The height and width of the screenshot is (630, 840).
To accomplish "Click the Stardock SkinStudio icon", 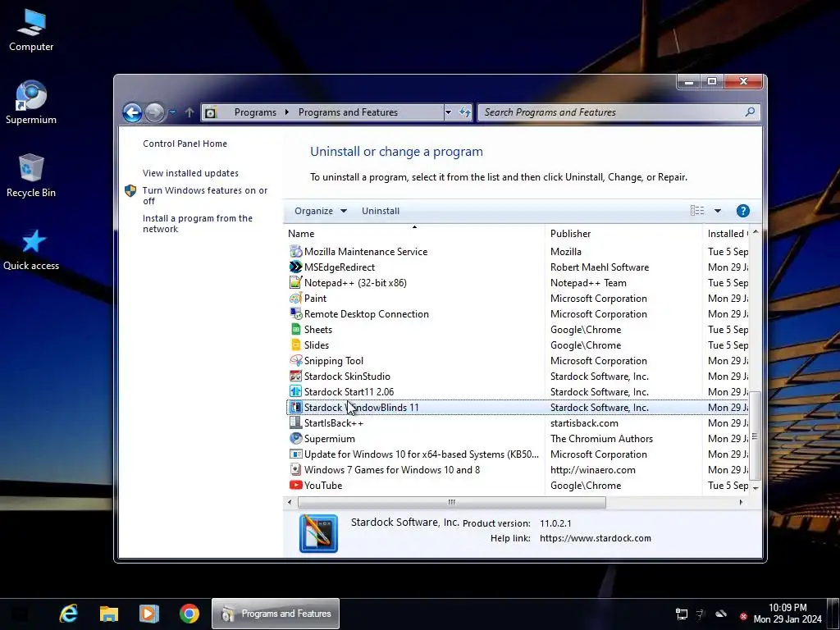I will 295,376.
